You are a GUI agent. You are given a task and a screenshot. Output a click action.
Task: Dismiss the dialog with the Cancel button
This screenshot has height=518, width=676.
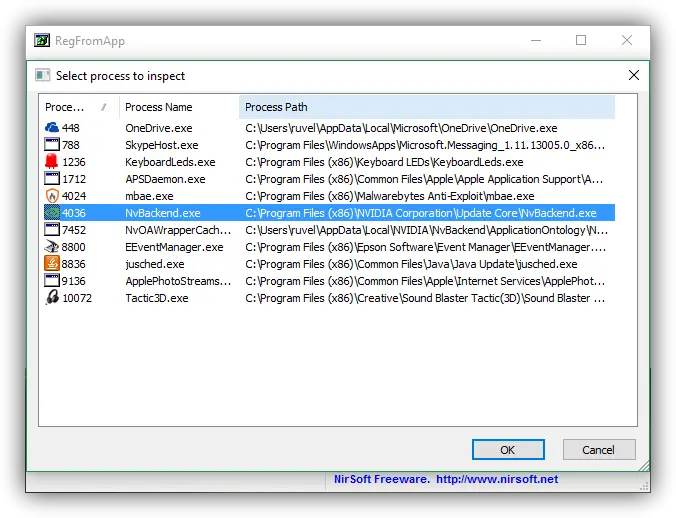[598, 450]
